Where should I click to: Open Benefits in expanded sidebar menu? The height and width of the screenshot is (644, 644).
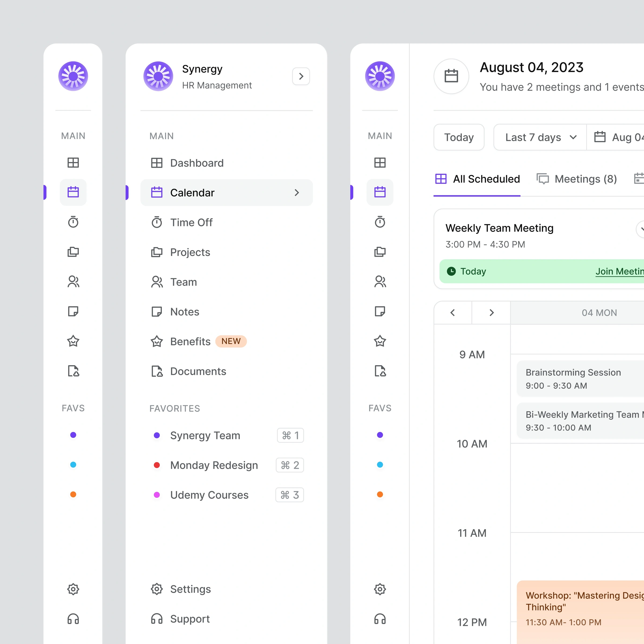pyautogui.click(x=226, y=341)
